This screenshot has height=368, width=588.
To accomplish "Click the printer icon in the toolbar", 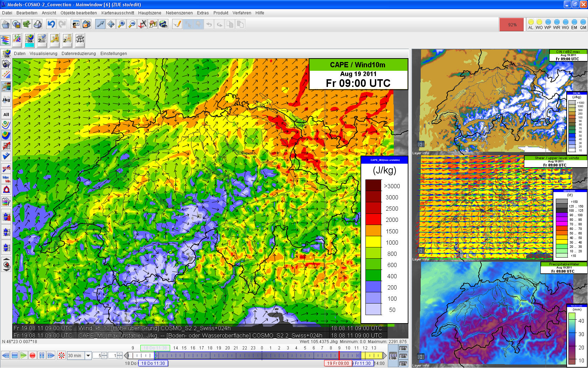I will tap(37, 24).
